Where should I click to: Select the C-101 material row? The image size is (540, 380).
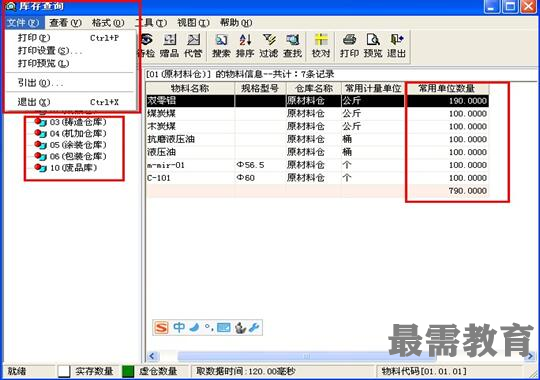[x=317, y=178]
